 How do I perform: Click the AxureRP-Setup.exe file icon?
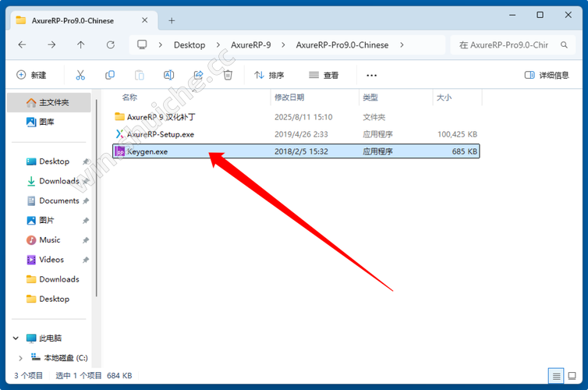coord(119,134)
